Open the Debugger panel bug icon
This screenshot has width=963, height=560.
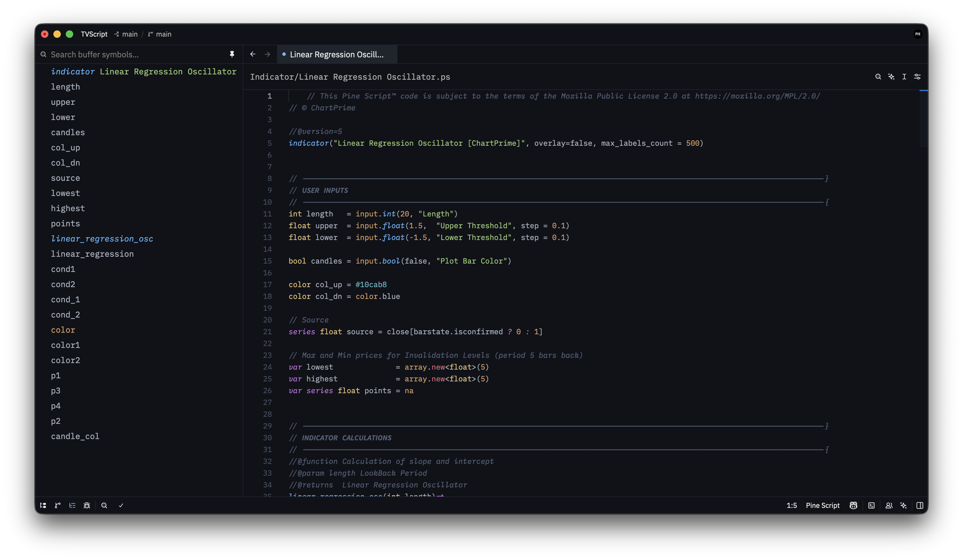pos(87,505)
